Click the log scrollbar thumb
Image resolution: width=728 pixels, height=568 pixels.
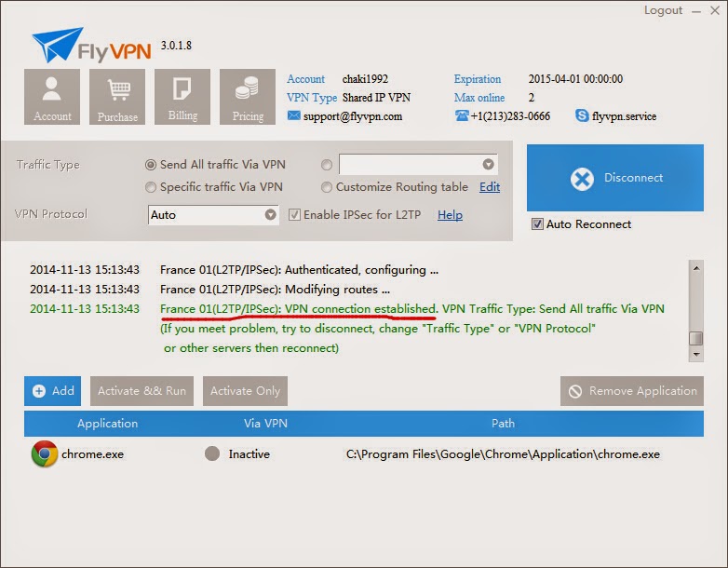696,338
